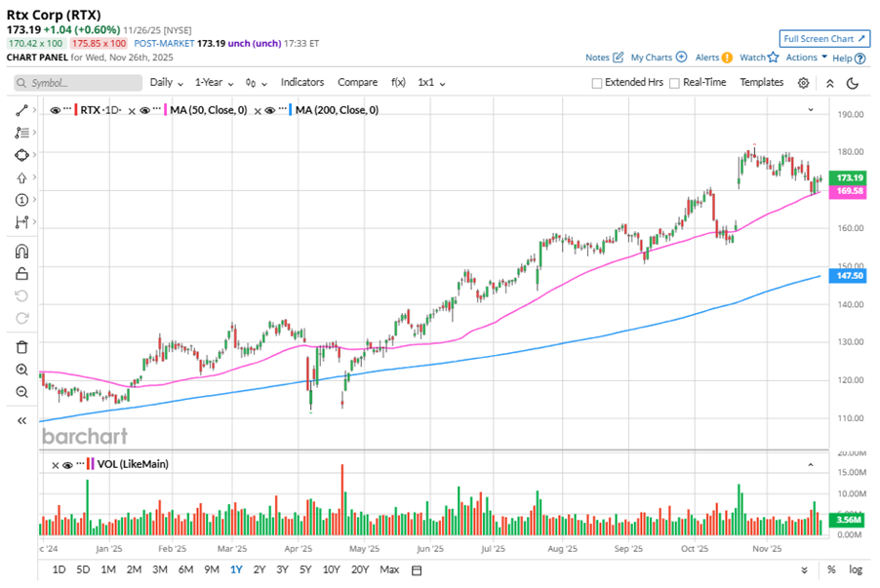Check the Real-Time option
The width and height of the screenshot is (880, 588).
(x=674, y=83)
